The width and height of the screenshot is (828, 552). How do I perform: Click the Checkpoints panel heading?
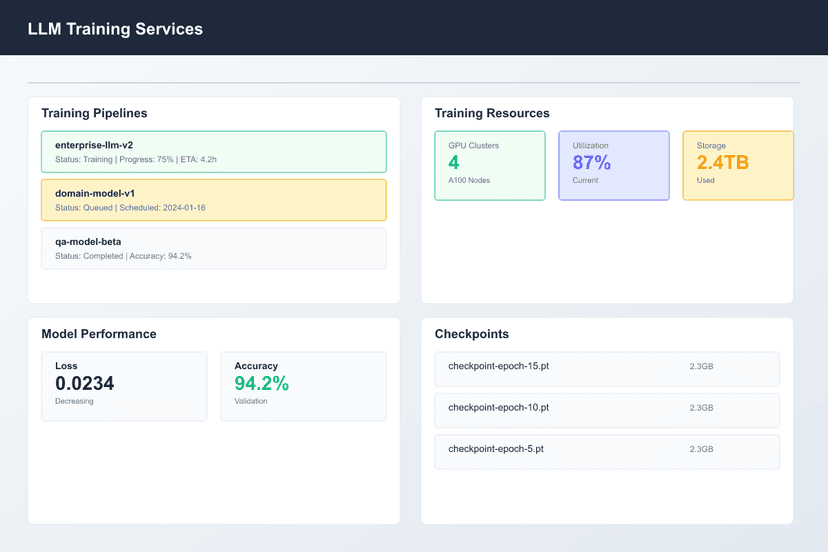(472, 334)
